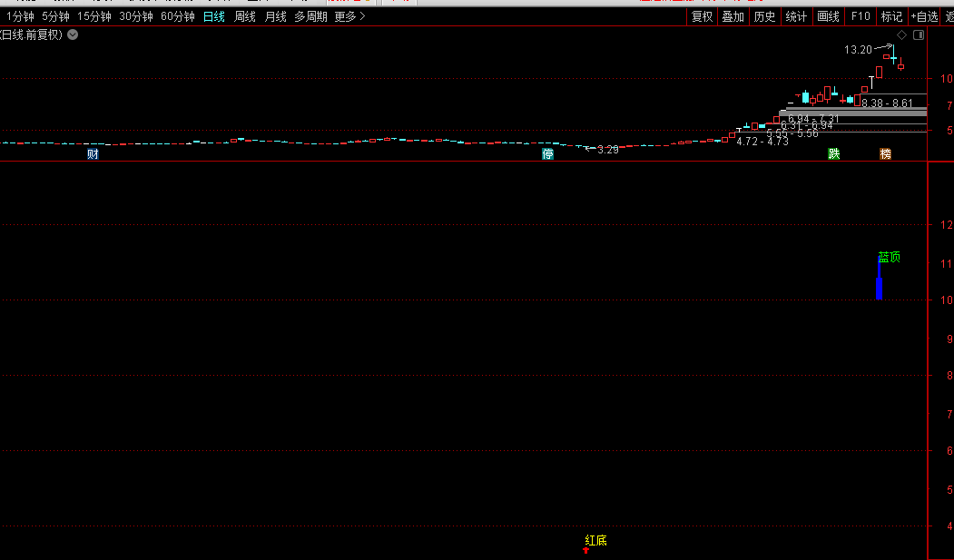Image resolution: width=954 pixels, height=560 pixels.
Task: Open the 多周期 multi-period view
Action: [310, 16]
